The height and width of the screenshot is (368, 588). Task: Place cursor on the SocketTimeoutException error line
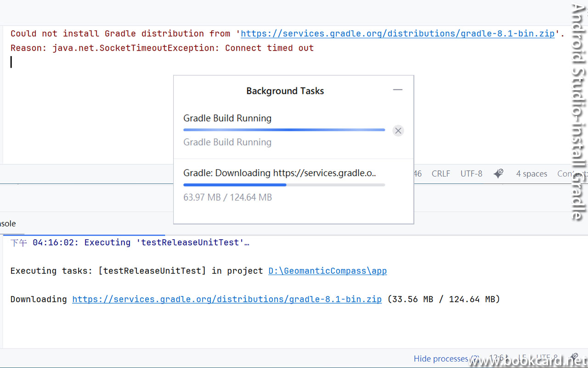162,48
